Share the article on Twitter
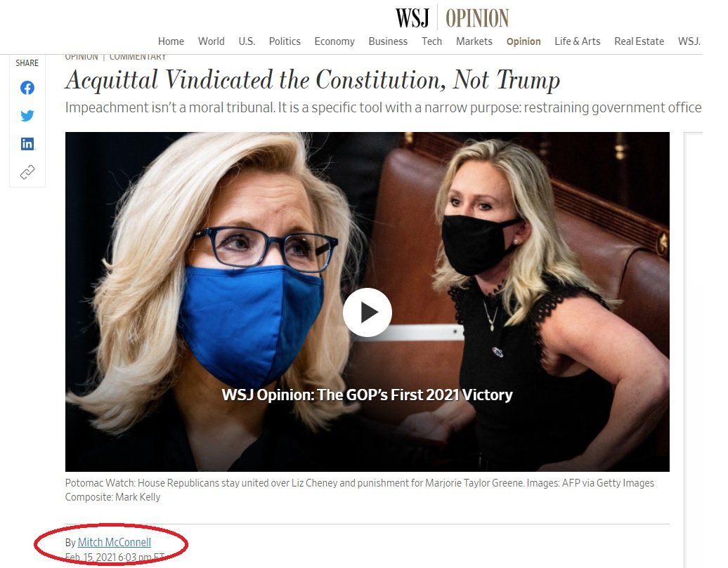Image resolution: width=728 pixels, height=568 pixels. 27,116
